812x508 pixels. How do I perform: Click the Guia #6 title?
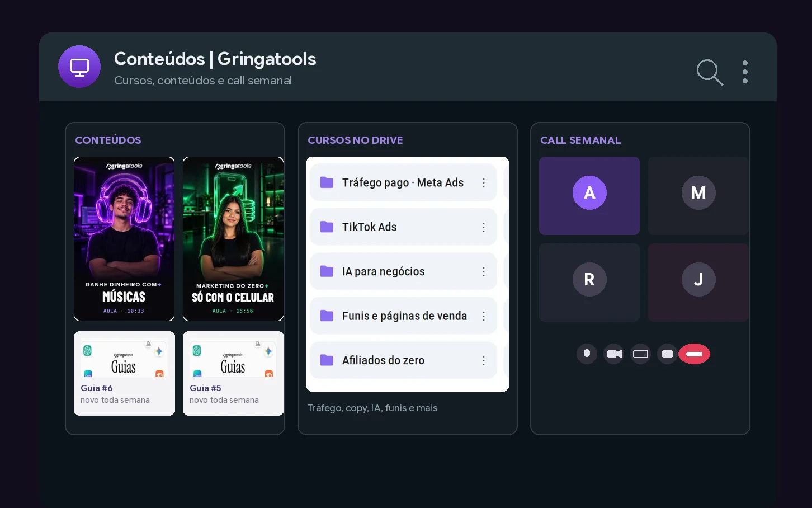click(97, 388)
